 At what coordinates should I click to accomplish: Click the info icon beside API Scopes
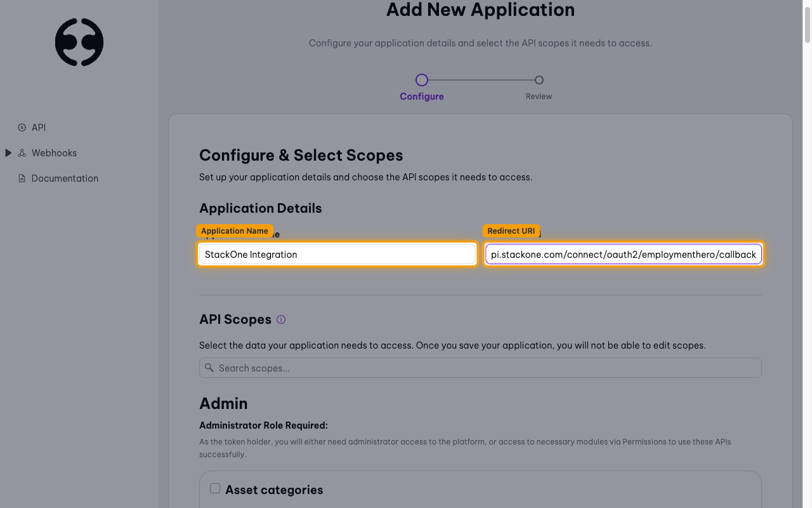(281, 319)
